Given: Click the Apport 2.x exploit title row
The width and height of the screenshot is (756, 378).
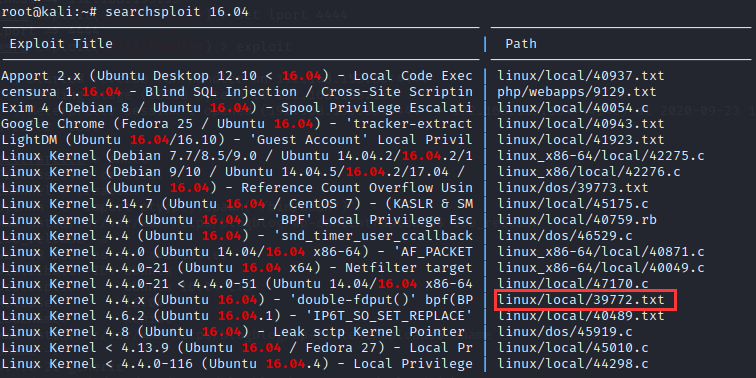Looking at the screenshot, I should point(237,76).
